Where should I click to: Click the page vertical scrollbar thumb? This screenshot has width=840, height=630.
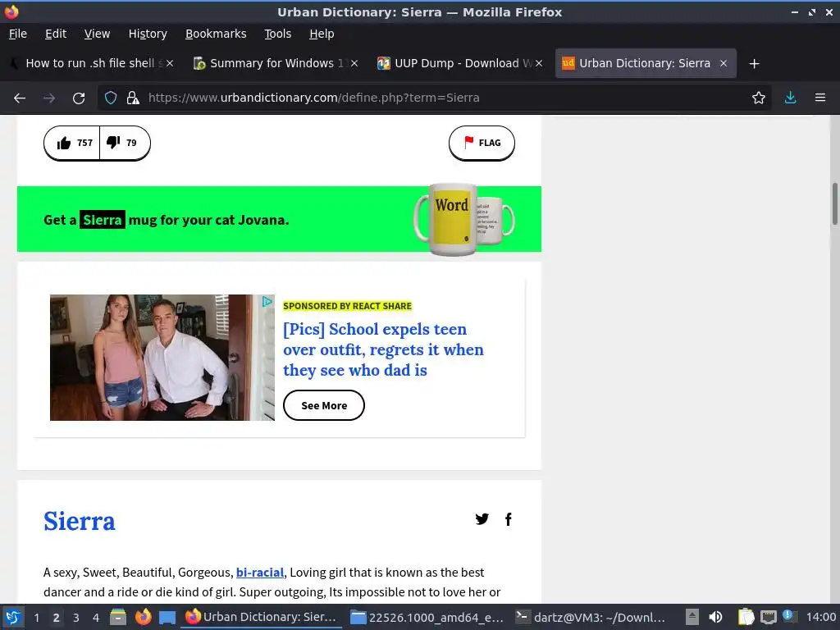click(x=834, y=203)
